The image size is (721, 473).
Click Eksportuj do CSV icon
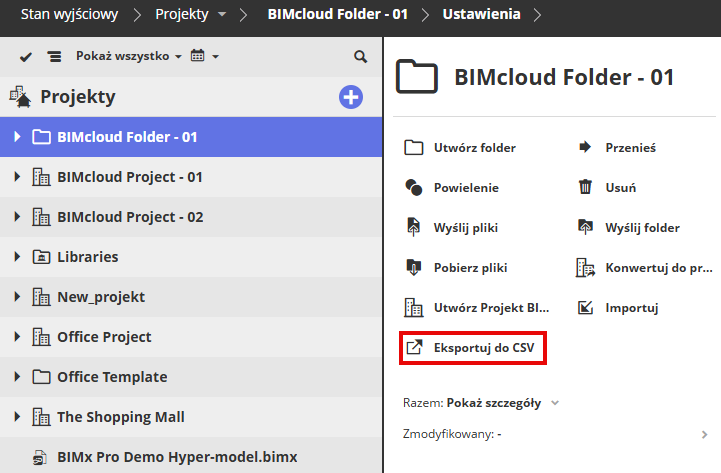414,348
